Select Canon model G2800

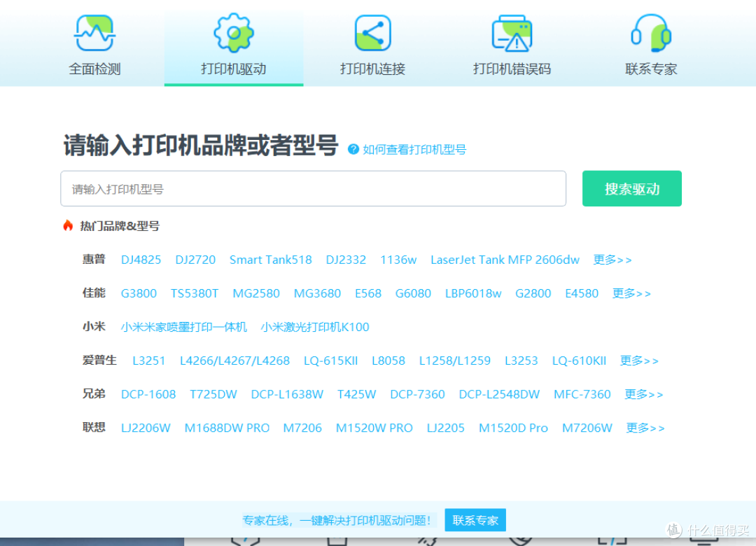point(533,293)
